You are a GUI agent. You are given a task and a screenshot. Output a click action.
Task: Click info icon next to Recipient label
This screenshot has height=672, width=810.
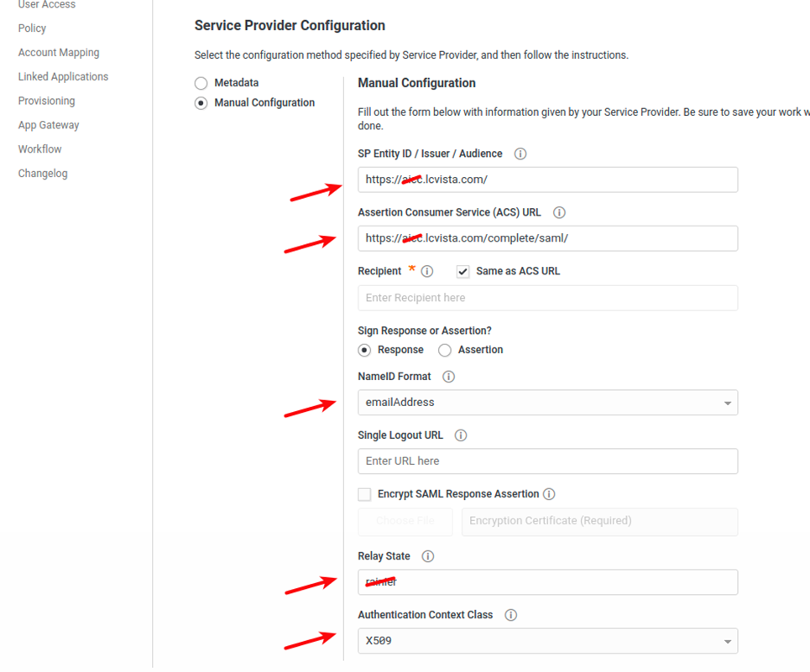click(x=427, y=272)
